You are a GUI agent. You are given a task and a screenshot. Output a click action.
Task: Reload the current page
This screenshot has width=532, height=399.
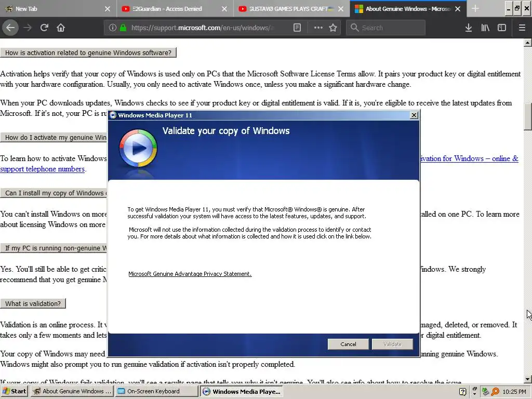coord(44,28)
